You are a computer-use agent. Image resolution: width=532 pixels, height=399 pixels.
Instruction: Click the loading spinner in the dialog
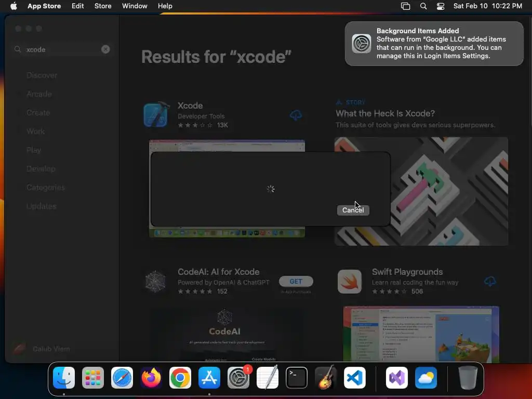270,189
